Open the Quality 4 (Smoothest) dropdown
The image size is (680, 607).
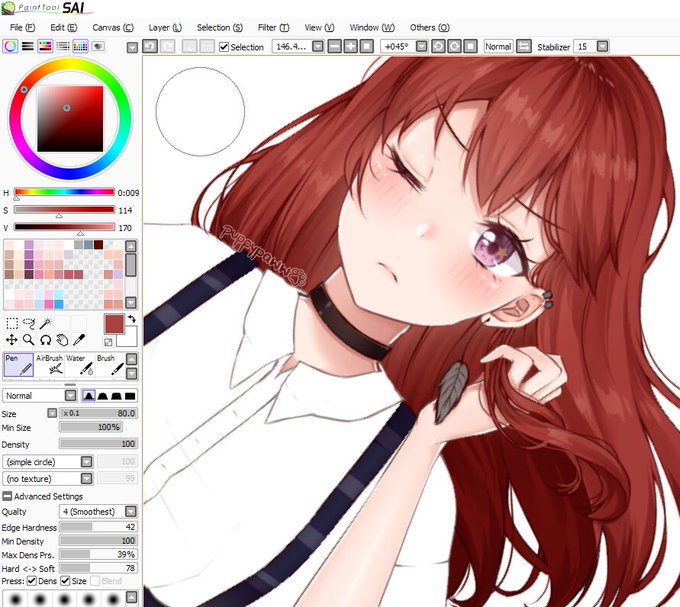coord(131,512)
